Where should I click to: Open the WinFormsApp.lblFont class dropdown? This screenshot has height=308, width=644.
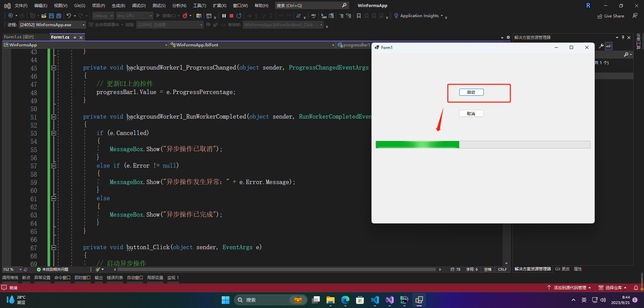click(252, 45)
